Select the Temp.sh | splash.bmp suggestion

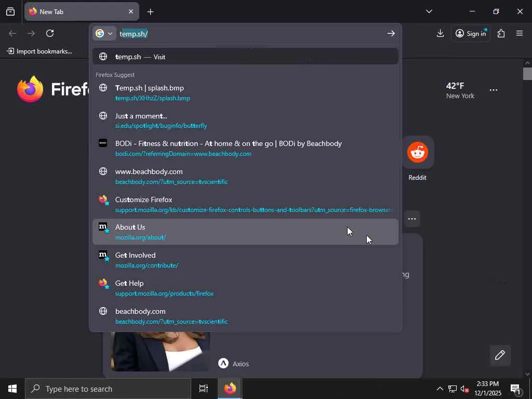[x=245, y=92]
